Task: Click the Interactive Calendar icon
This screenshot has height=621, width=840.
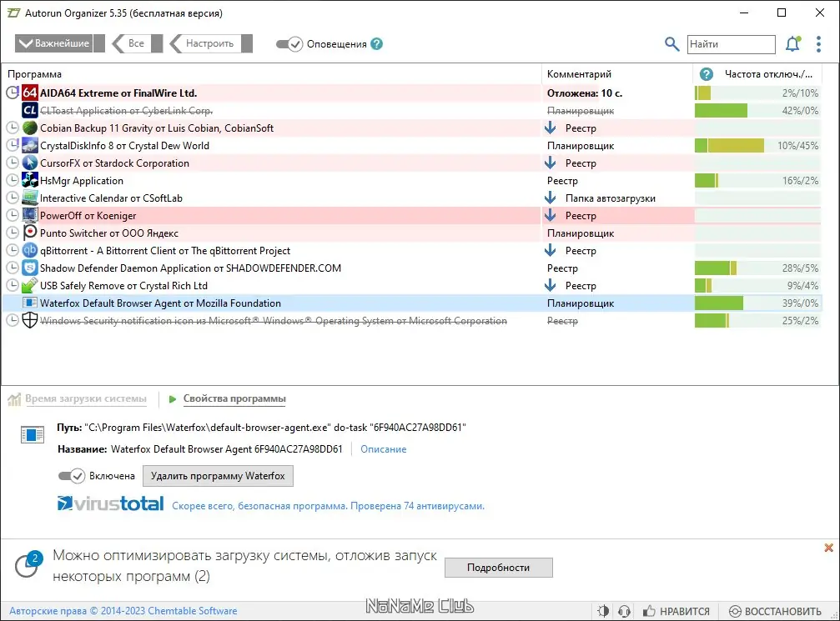Action: 29,198
